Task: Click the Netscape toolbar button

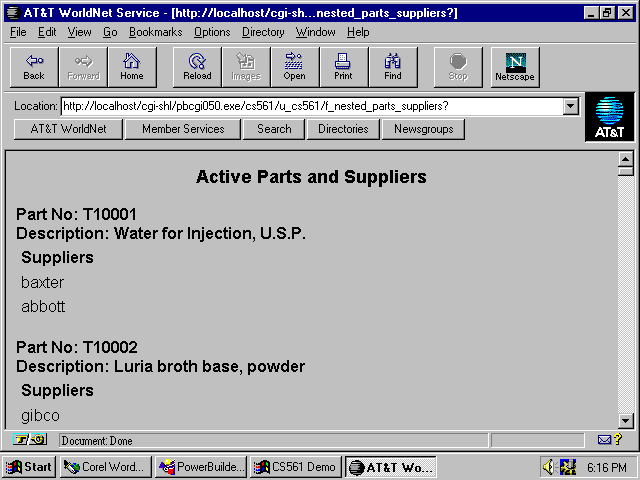Action: [x=515, y=67]
